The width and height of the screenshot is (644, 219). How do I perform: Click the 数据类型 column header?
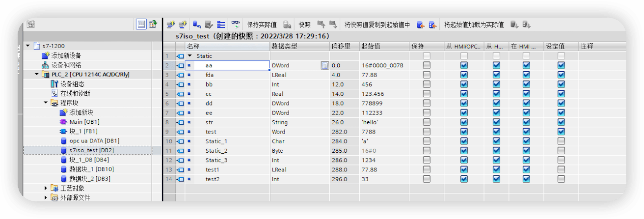pos(299,46)
